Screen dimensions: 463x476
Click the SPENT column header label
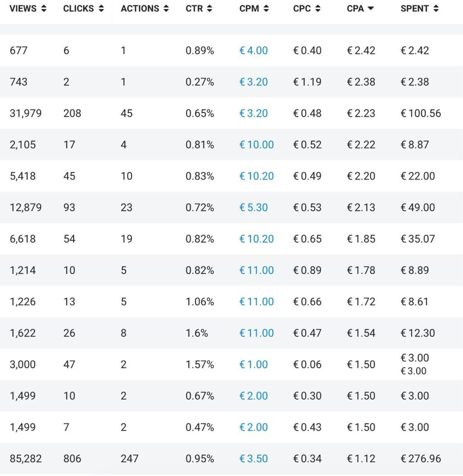(415, 9)
